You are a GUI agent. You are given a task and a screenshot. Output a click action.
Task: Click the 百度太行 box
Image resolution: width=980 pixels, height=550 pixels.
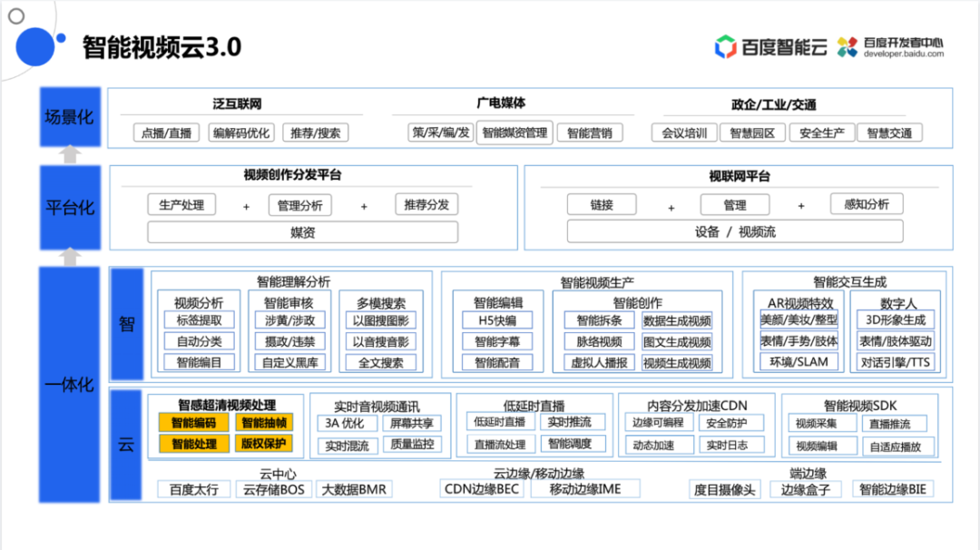(194, 489)
